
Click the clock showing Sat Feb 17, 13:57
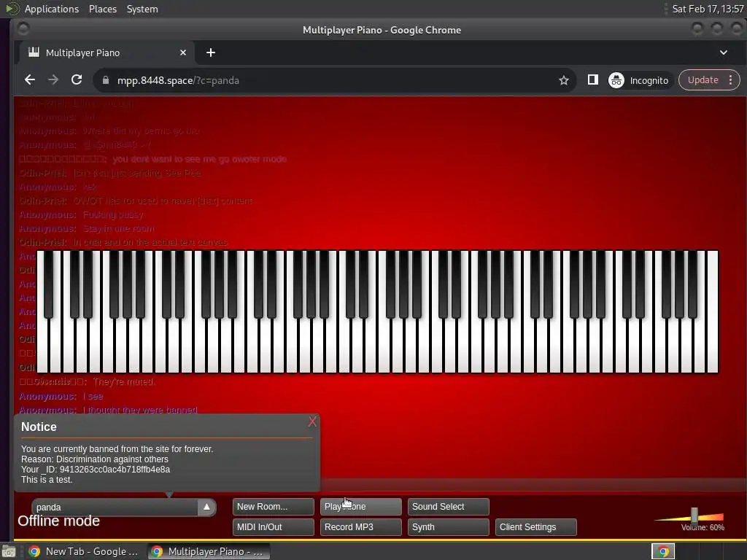(x=708, y=9)
